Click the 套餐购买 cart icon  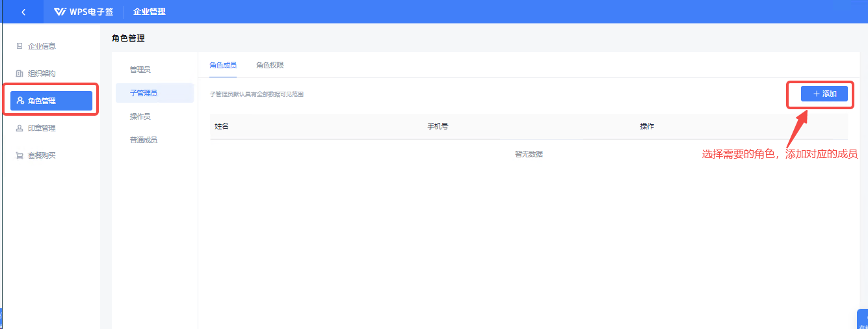[20, 155]
